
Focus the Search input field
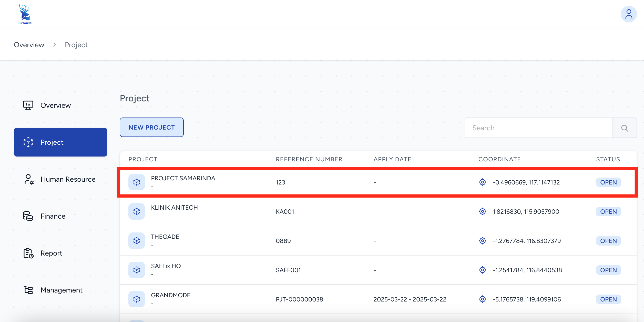pos(538,128)
